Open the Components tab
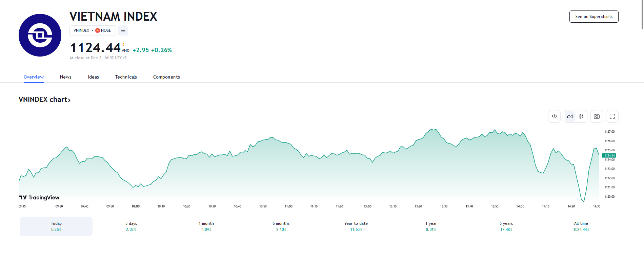Viewport: 644px width, 258px height. (x=166, y=77)
